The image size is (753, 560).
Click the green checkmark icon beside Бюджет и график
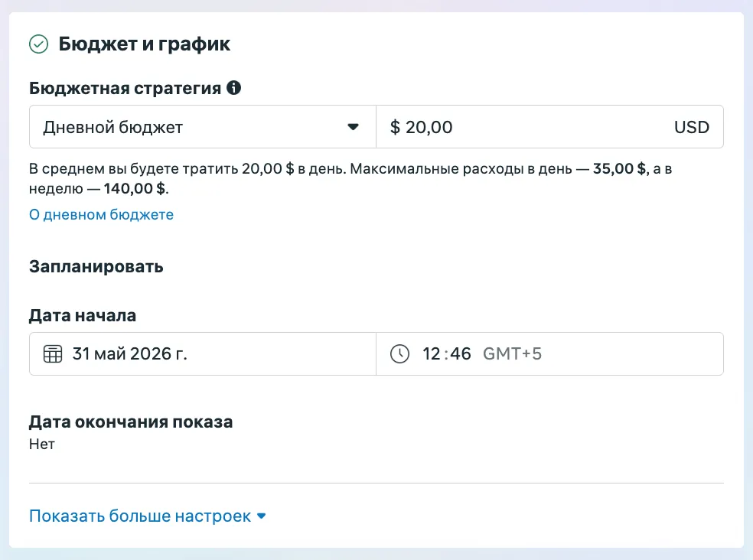pos(38,44)
